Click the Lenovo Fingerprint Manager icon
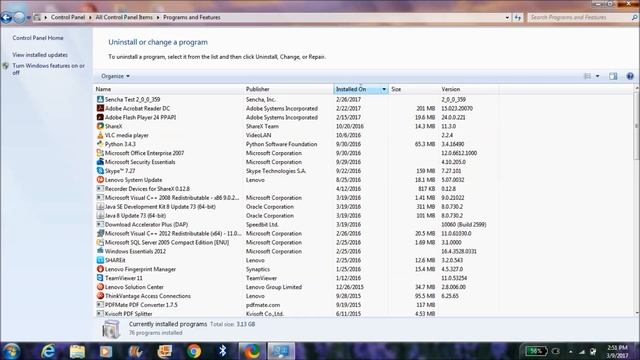 coord(100,269)
